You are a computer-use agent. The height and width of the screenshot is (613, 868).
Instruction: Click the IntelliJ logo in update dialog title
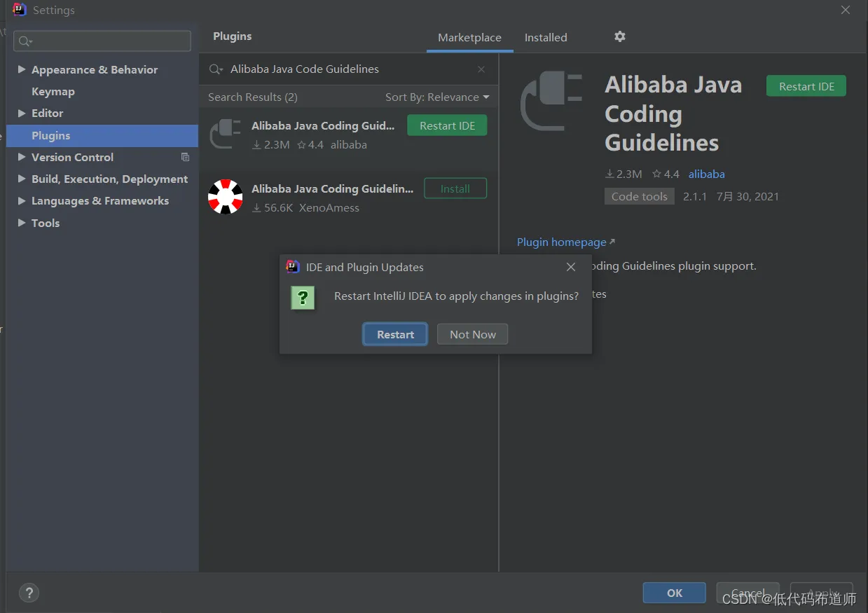point(293,267)
